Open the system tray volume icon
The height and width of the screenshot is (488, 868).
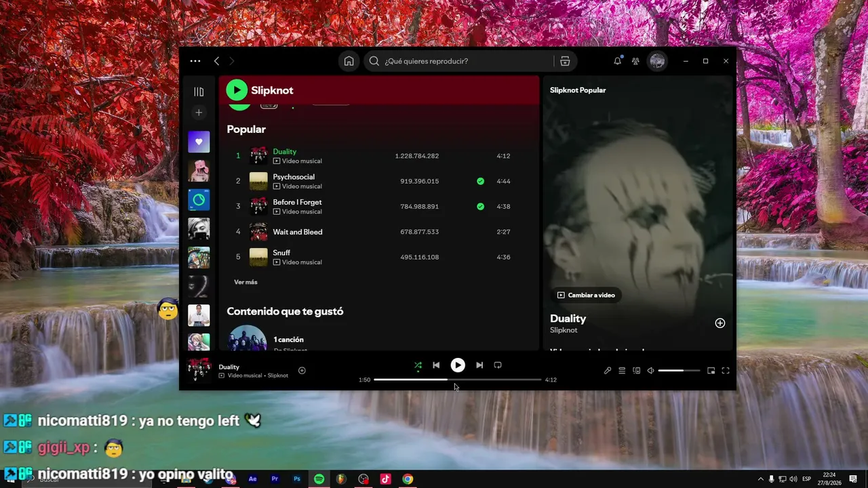coord(794,479)
